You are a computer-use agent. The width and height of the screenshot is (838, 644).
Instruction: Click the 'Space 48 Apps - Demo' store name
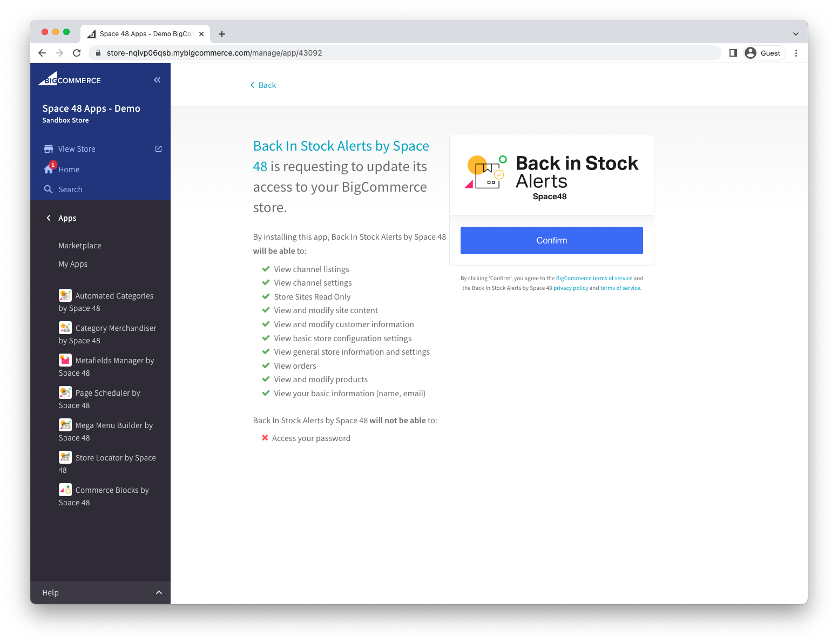(x=91, y=109)
